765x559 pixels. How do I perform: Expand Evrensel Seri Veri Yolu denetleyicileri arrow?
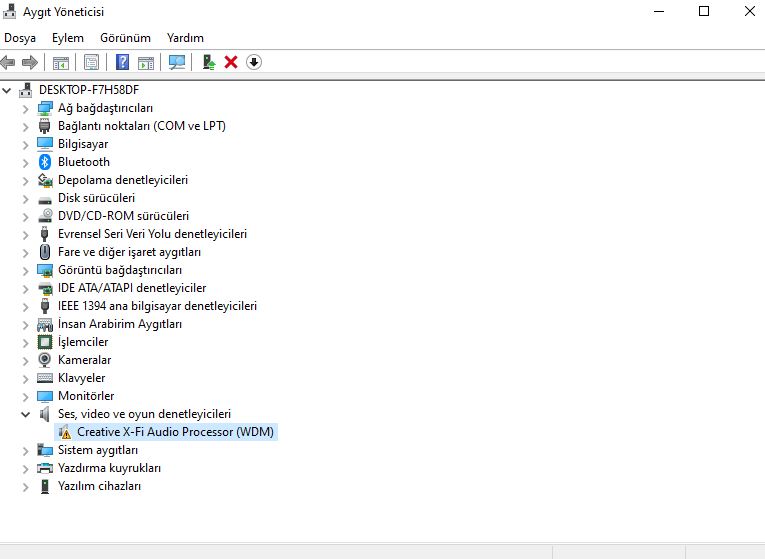click(x=25, y=235)
